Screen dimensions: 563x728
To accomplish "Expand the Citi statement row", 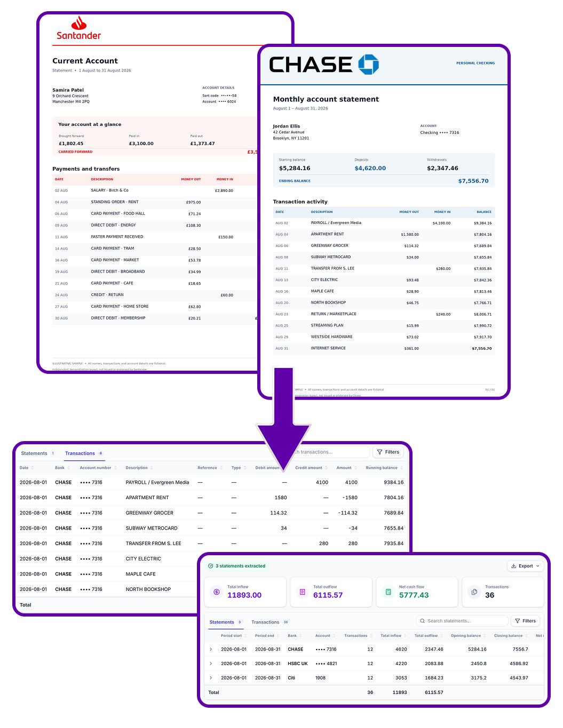I will click(x=211, y=678).
